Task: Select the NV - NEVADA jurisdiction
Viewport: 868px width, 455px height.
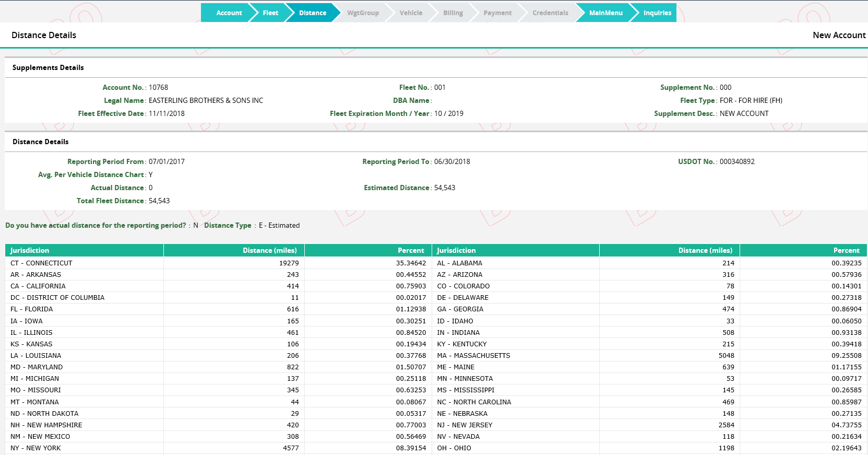Action: pyautogui.click(x=458, y=436)
